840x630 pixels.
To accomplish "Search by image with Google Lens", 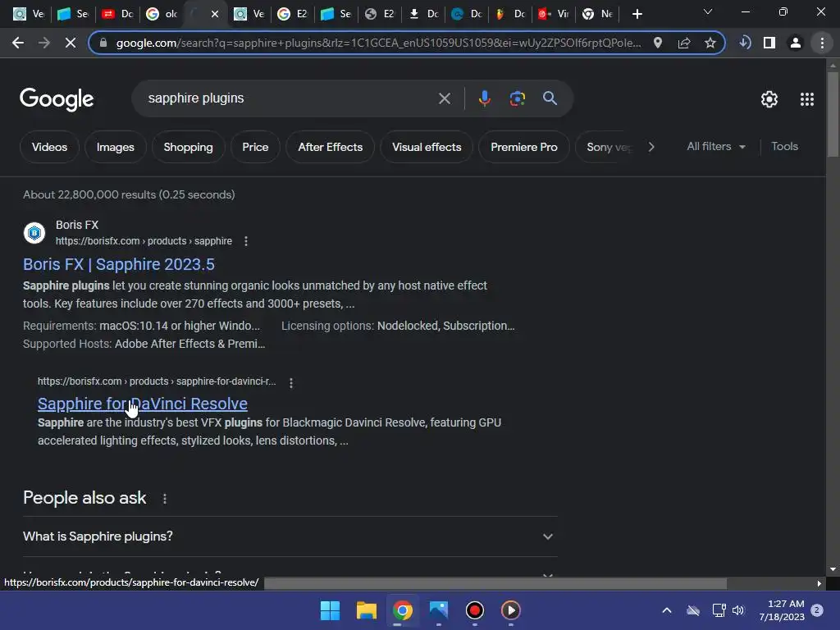I will (x=517, y=98).
